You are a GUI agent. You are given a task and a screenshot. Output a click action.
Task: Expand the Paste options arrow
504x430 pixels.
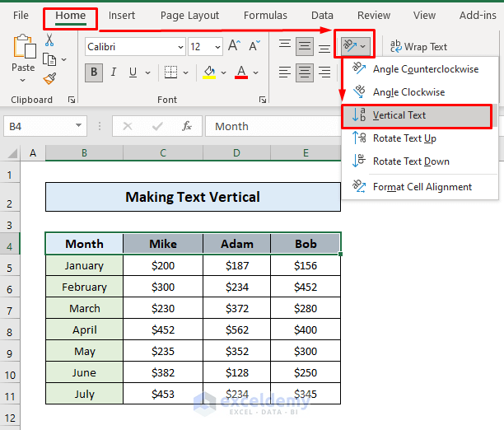click(x=22, y=80)
